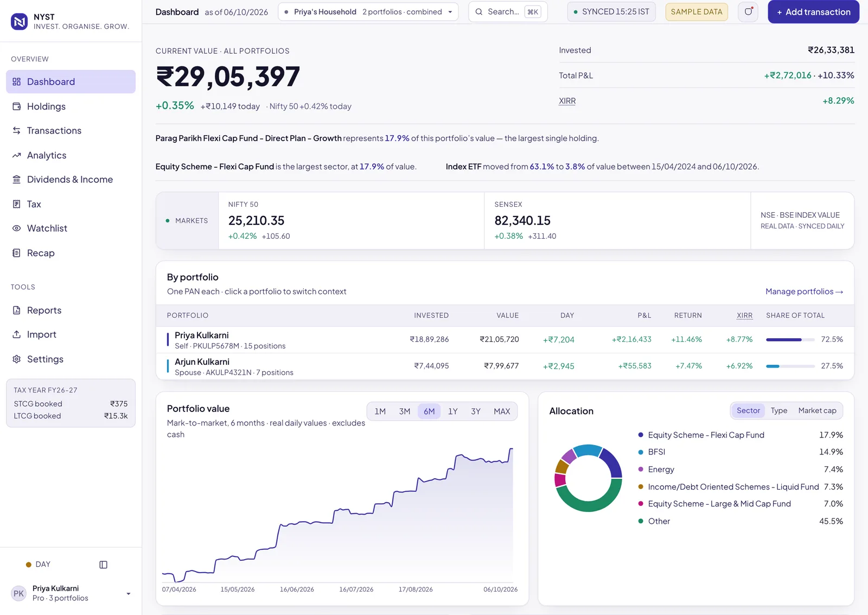Click the Search input field
The width and height of the screenshot is (868, 615).
click(x=508, y=12)
